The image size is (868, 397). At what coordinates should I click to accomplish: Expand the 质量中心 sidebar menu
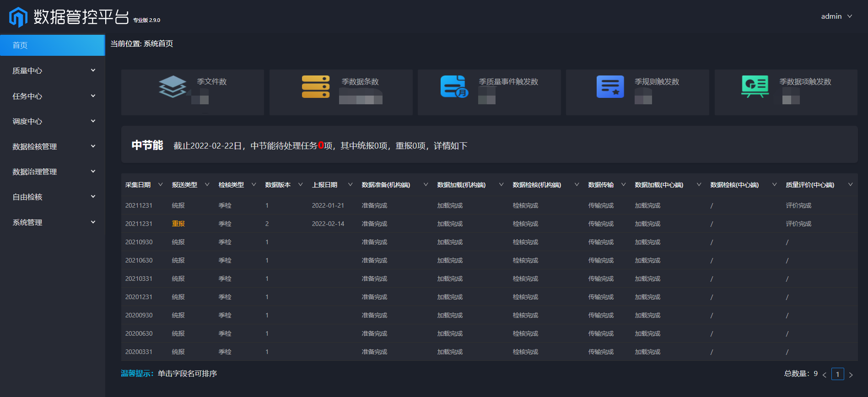(x=53, y=70)
